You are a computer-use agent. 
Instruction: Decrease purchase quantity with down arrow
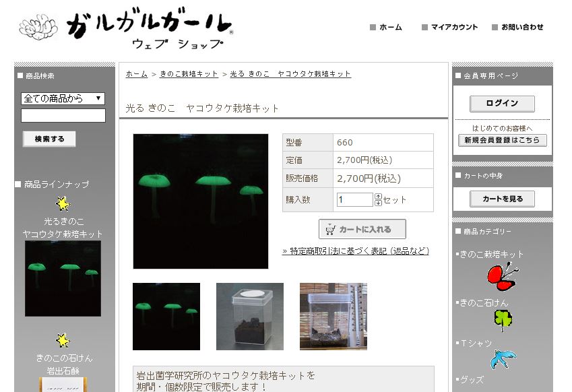point(378,203)
